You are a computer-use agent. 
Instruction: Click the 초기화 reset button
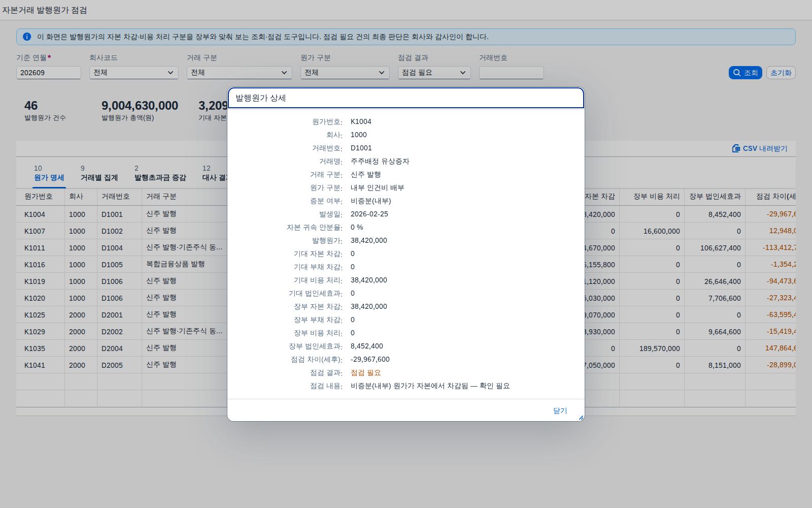tap(781, 73)
